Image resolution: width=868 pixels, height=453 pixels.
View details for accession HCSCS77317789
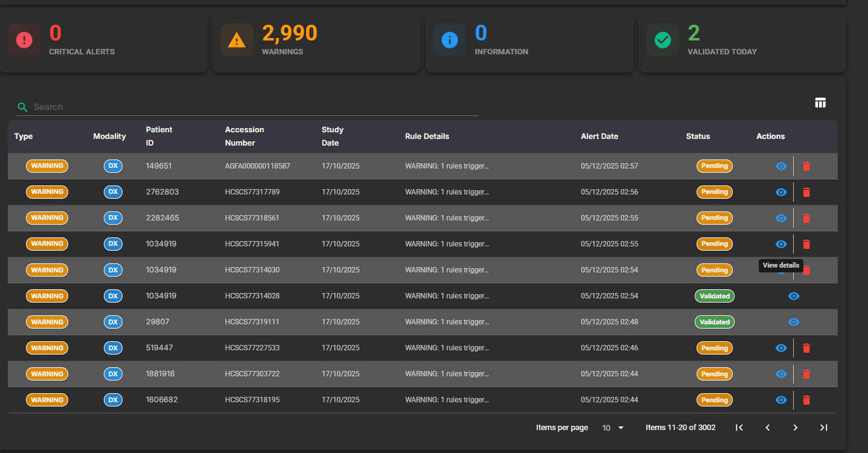tap(781, 192)
